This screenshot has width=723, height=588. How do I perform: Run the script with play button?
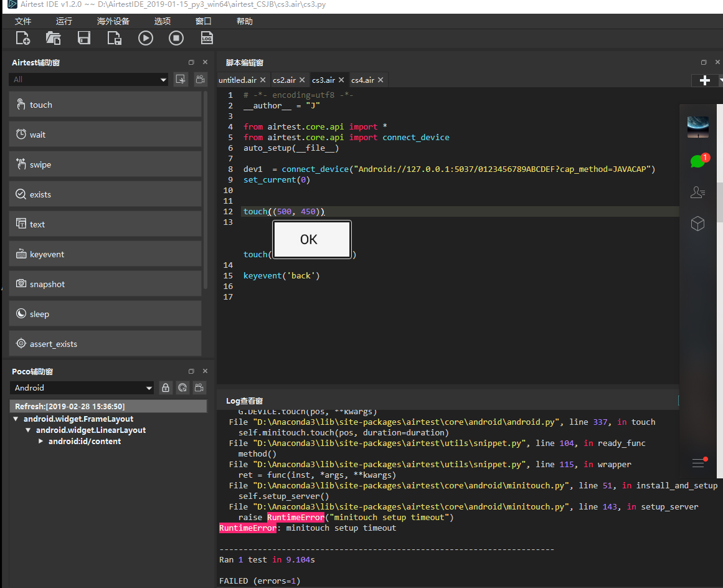tap(146, 38)
